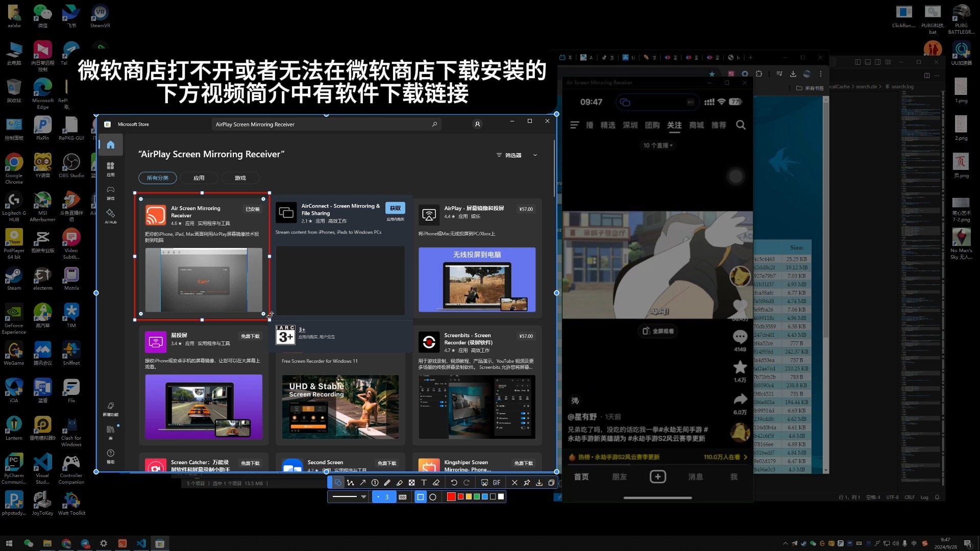Open Store user account icon
980x551 pixels.
(x=477, y=124)
